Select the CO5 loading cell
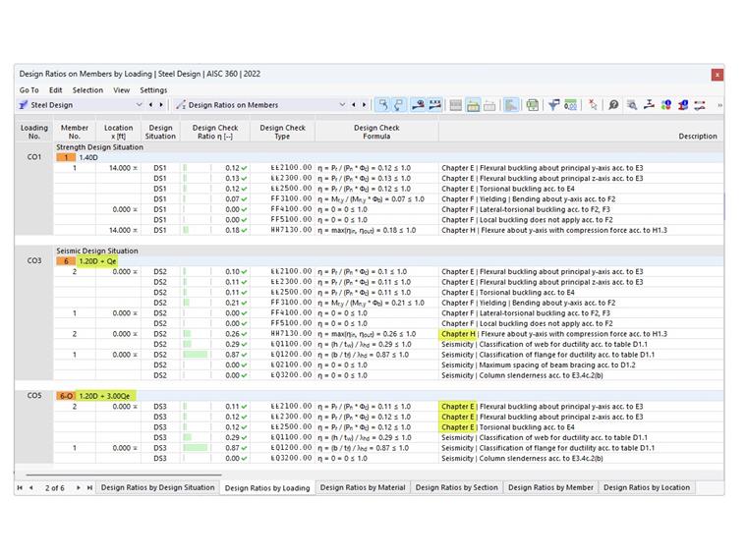 tap(33, 396)
